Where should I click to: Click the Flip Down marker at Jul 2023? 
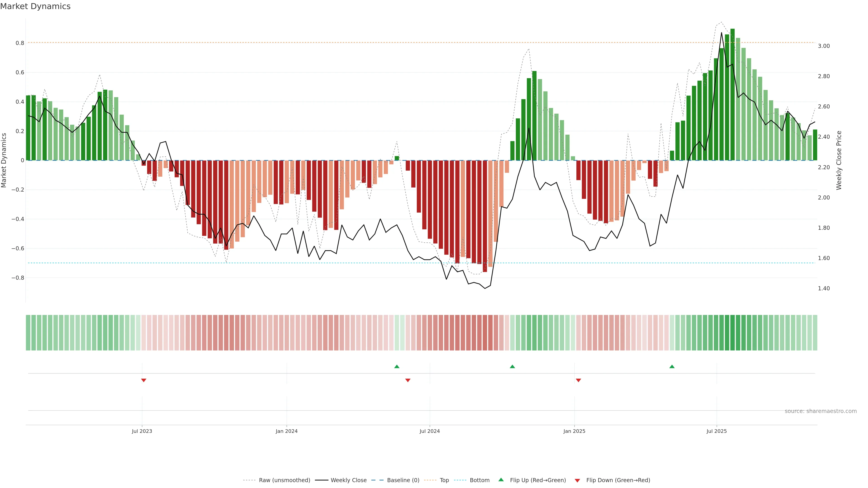tap(144, 380)
